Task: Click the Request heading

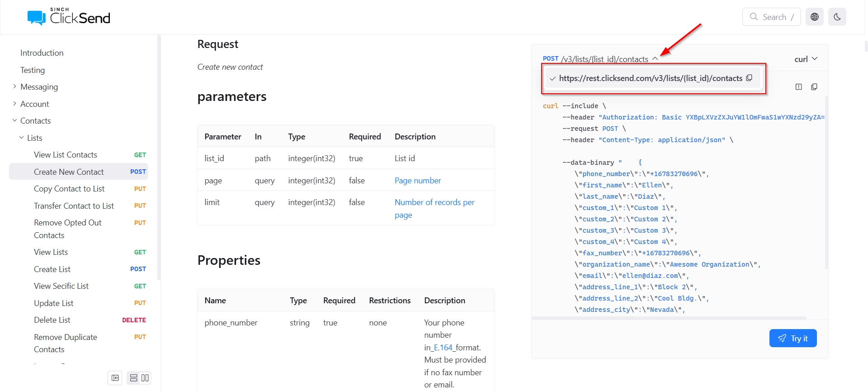Action: pos(218,44)
